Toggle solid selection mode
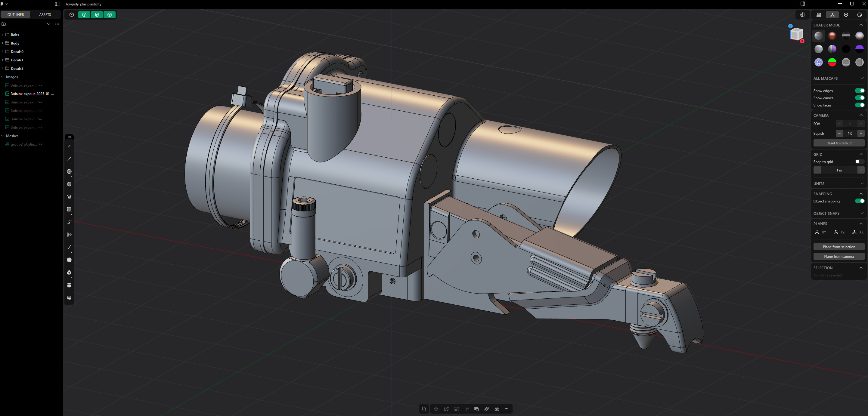 pyautogui.click(x=110, y=15)
